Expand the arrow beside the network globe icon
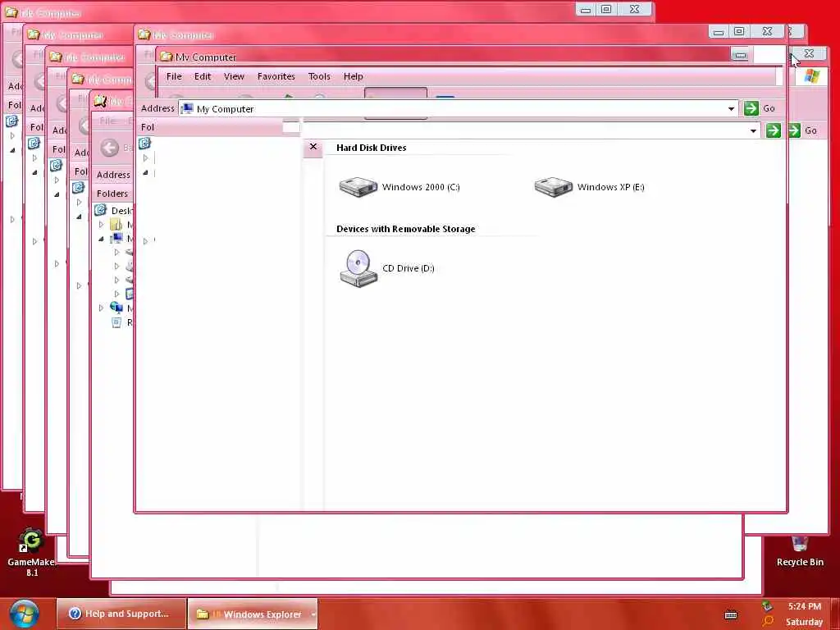Viewport: 840px width, 630px height. pos(101,308)
